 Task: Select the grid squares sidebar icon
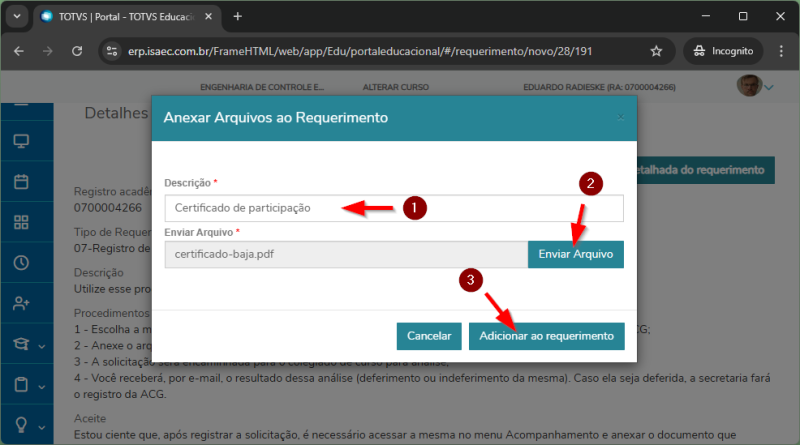coord(21,222)
